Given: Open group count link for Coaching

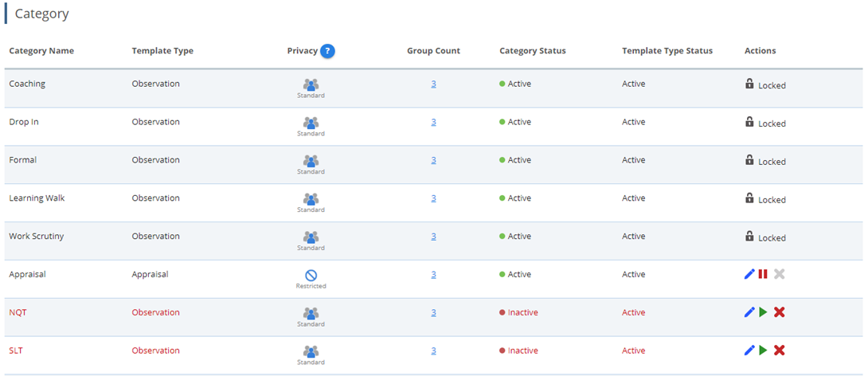Looking at the screenshot, I should click(x=433, y=84).
